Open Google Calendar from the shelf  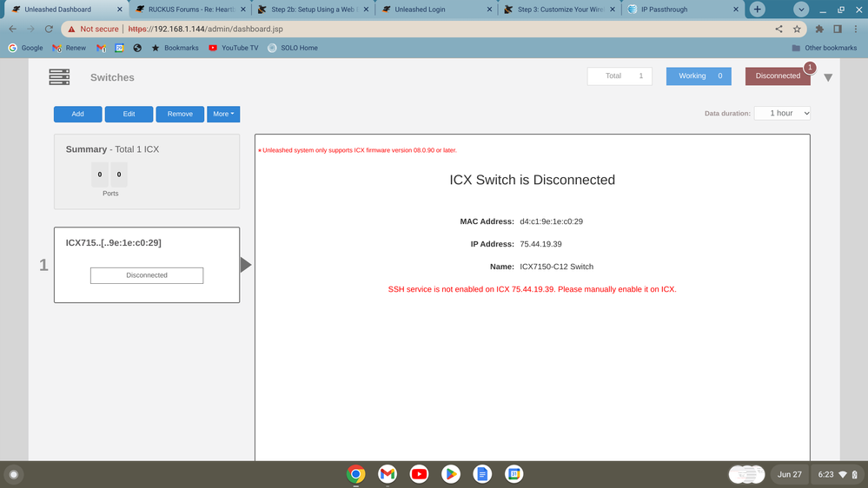(x=514, y=474)
